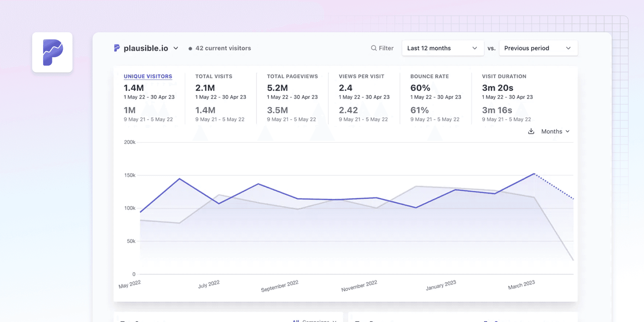Click the 3.5M previous pageviews value
The height and width of the screenshot is (322, 644).
tap(277, 110)
